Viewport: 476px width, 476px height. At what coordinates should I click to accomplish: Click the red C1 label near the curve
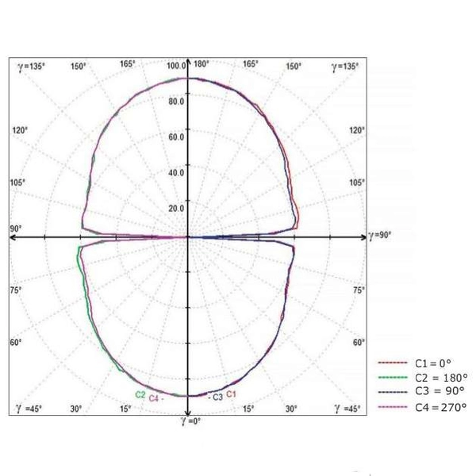tap(232, 393)
